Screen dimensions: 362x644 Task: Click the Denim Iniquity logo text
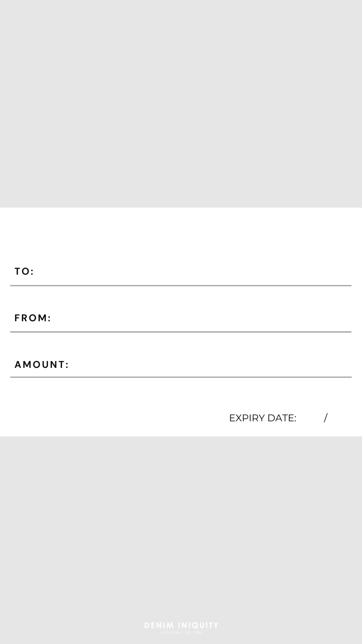tap(181, 625)
